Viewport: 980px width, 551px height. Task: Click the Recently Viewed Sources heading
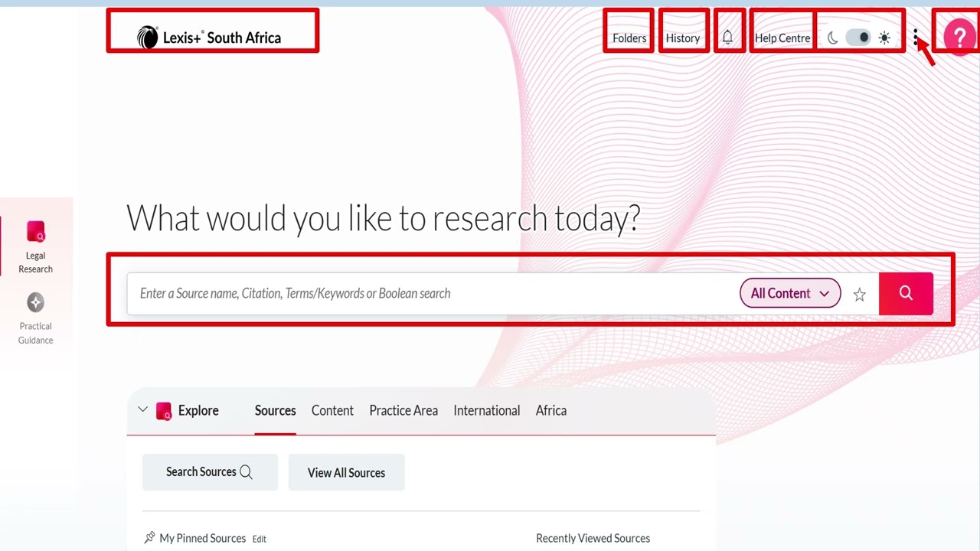click(593, 538)
